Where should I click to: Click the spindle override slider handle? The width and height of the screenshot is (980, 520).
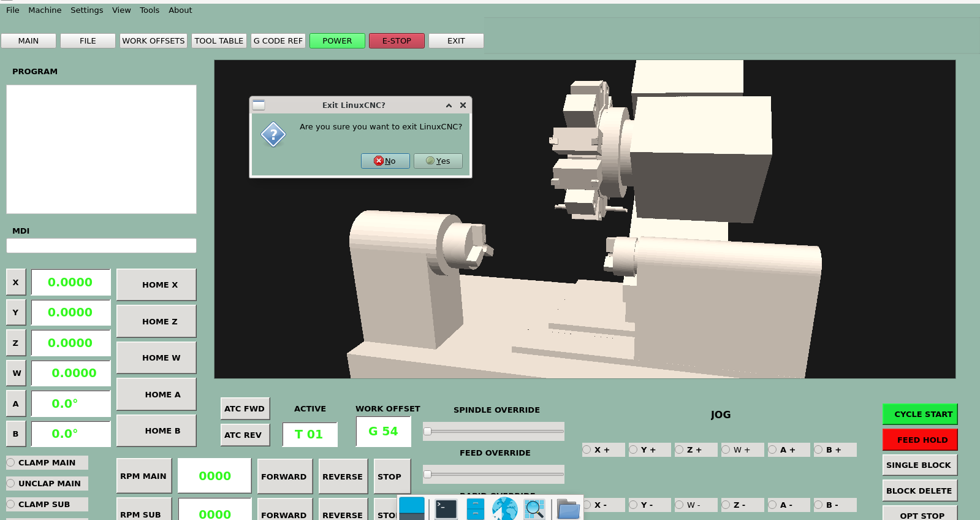click(x=428, y=431)
